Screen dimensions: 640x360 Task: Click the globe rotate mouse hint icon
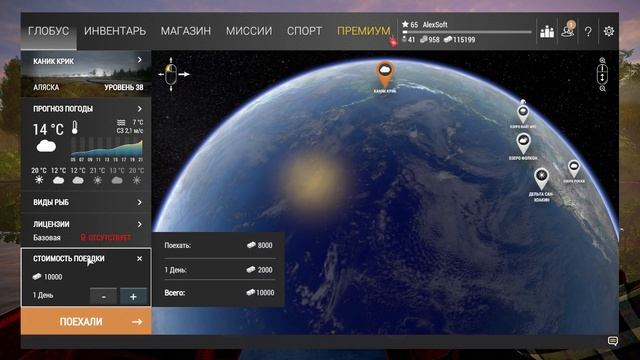[173, 74]
